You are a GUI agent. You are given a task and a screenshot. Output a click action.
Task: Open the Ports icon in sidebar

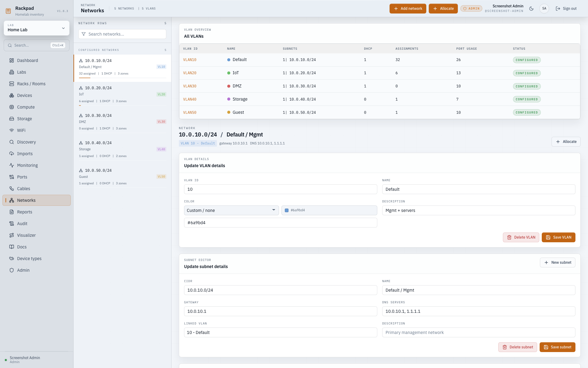click(12, 177)
